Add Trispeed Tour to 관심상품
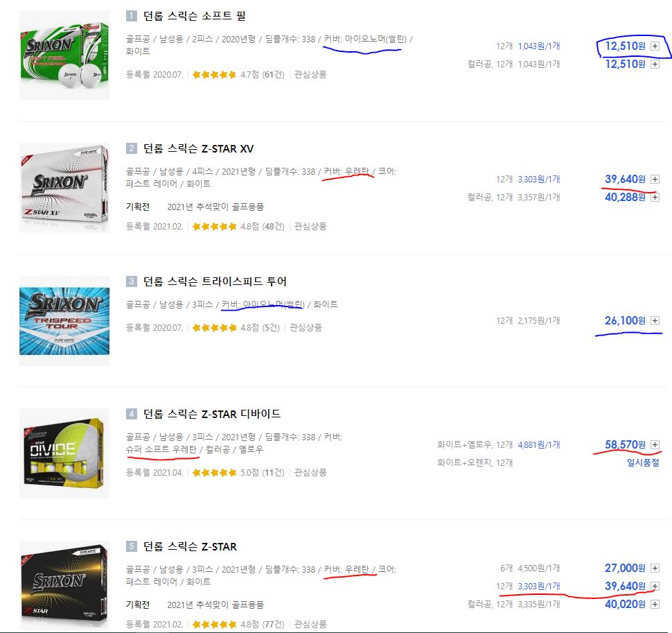Image resolution: width=672 pixels, height=633 pixels. (306, 328)
